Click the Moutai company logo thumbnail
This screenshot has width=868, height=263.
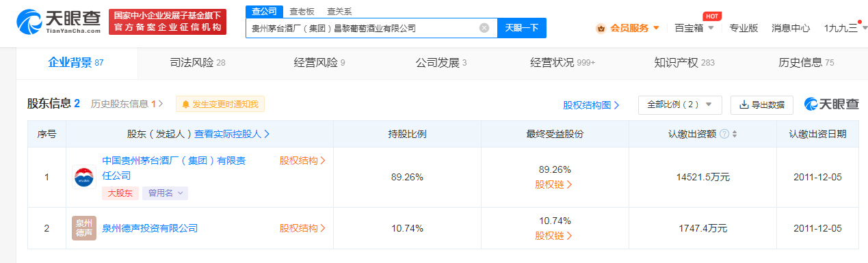pyautogui.click(x=83, y=176)
